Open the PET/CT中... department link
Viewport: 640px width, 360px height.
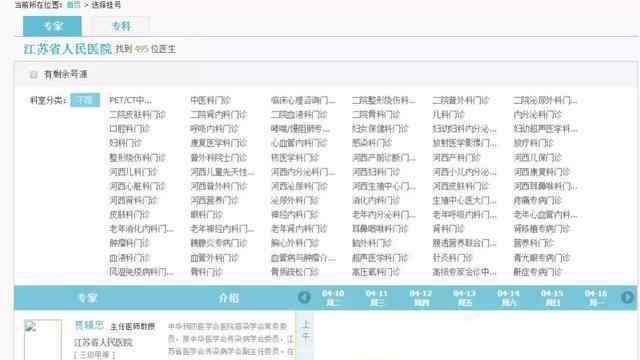click(x=130, y=100)
